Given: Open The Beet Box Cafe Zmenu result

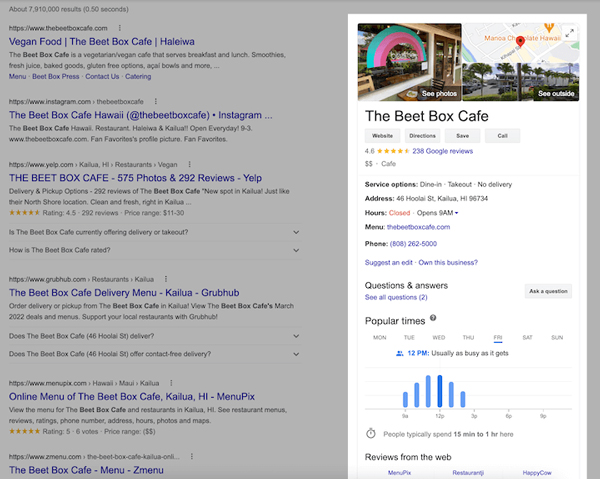Looking at the screenshot, I should pos(86,470).
